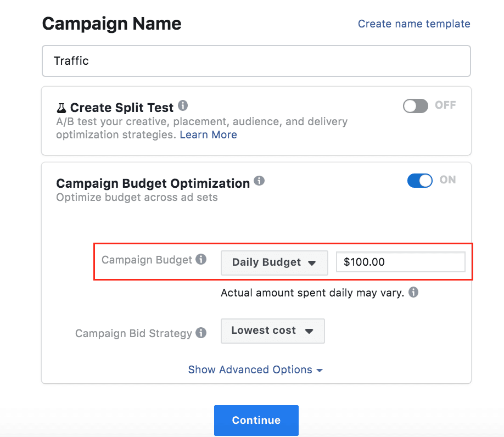Open the Daily Budget dropdown
Viewport: 504px width, 437px height.
pyautogui.click(x=274, y=262)
